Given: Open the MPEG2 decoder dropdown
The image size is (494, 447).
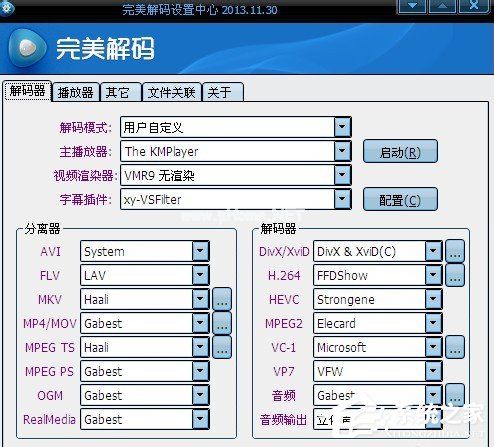Looking at the screenshot, I should tap(433, 323).
